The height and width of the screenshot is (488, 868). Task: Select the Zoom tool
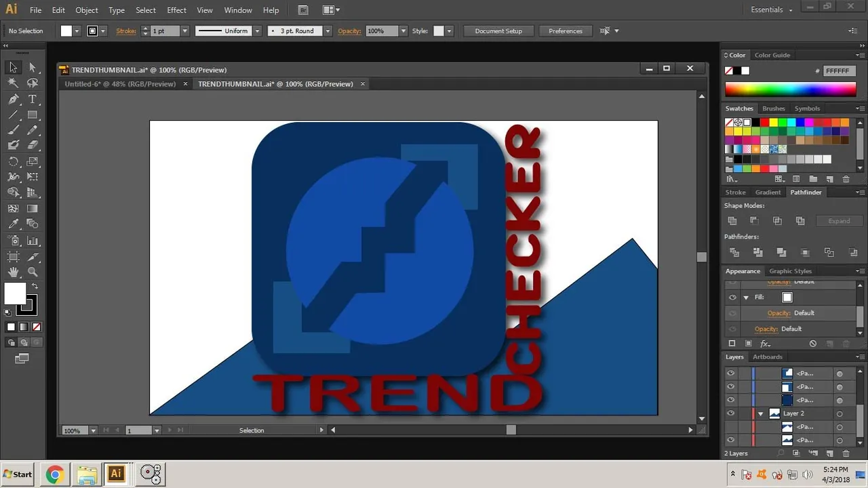click(32, 272)
